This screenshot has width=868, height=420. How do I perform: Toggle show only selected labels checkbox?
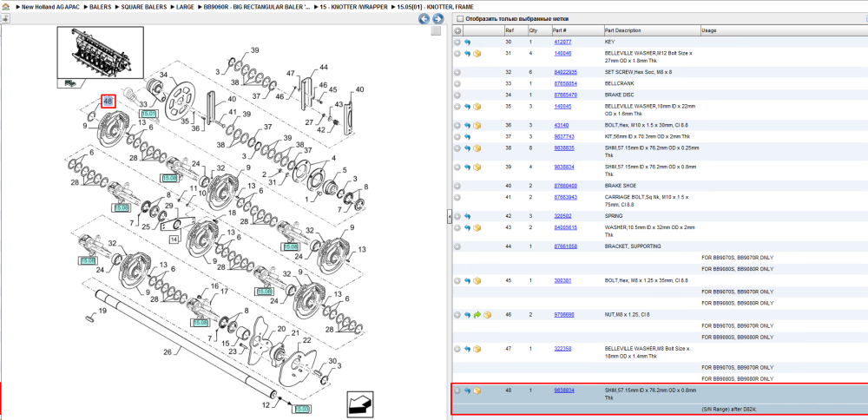(x=459, y=19)
